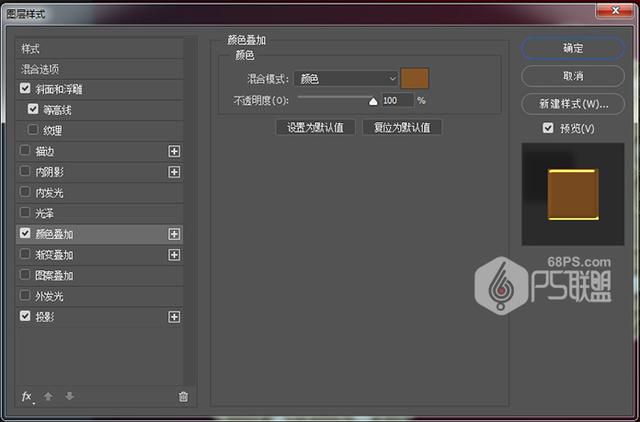Click the 复位为默认值 button
The width and height of the screenshot is (640, 422).
[x=402, y=127]
